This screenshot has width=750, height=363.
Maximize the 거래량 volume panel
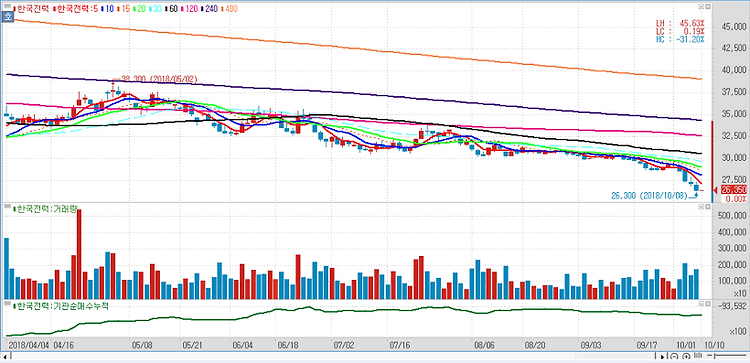point(700,207)
